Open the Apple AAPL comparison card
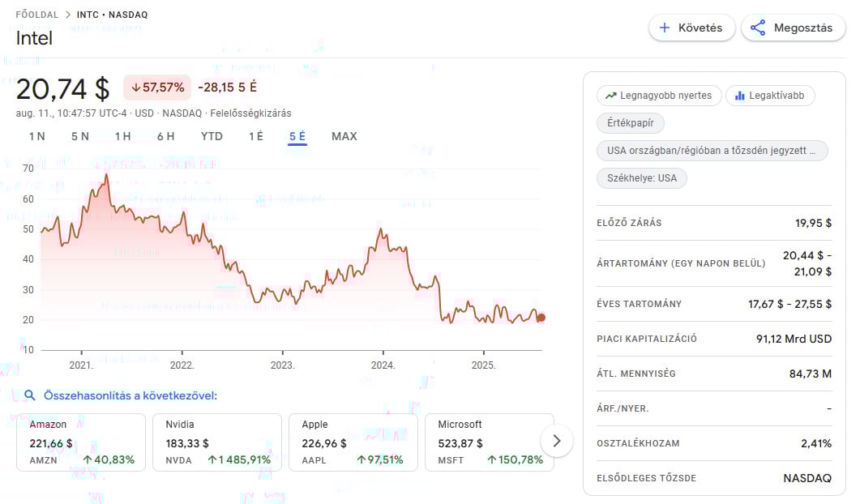 point(353,442)
